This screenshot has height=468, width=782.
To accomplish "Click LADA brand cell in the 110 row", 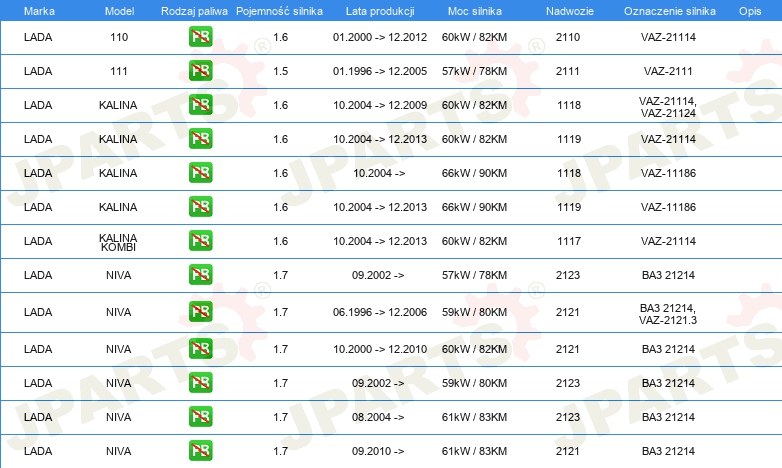I will (38, 37).
